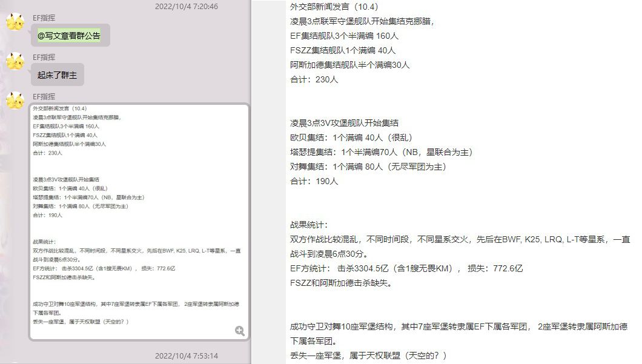This screenshot has width=642, height=364.
Task: Click the line "凌晨3点3V攻堡舰队开始集结" in right panel
Action: (x=344, y=123)
